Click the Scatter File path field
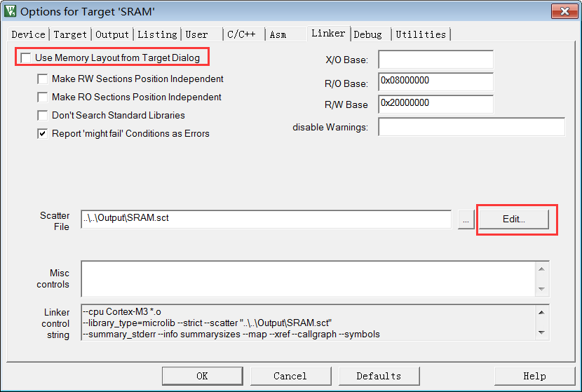The height and width of the screenshot is (392, 582). click(x=266, y=219)
